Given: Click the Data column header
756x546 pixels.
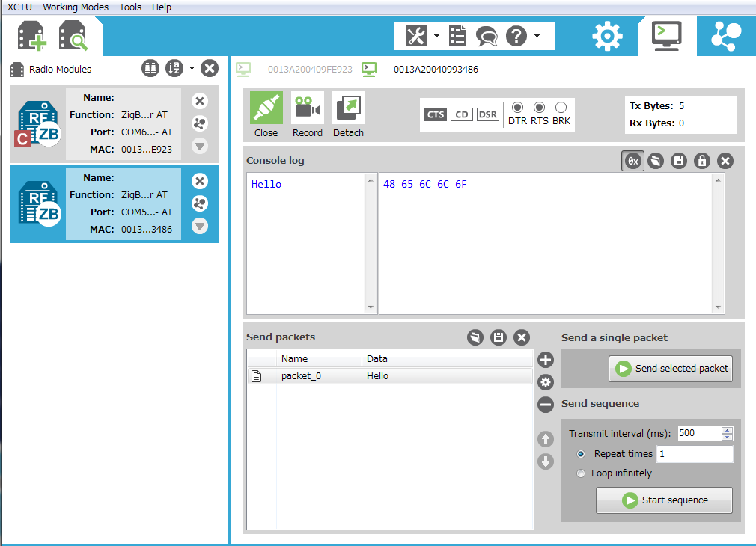Looking at the screenshot, I should point(448,359).
